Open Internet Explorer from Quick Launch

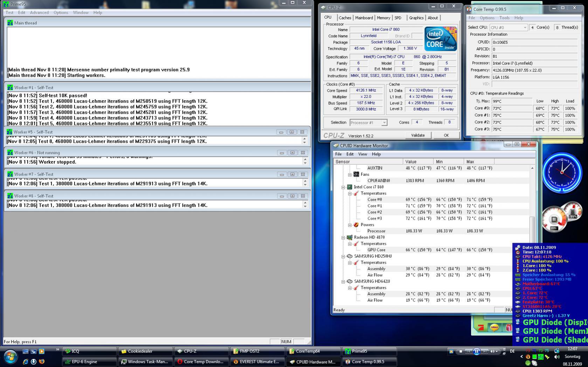25,362
